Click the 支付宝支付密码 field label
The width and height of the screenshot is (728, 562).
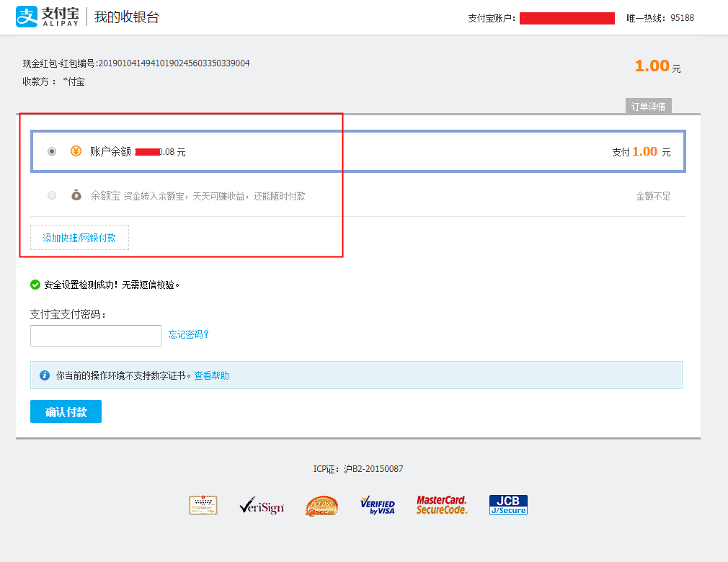pos(68,315)
